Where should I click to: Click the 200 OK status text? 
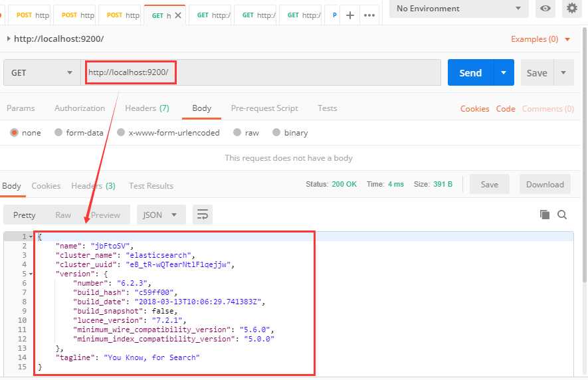tap(344, 184)
